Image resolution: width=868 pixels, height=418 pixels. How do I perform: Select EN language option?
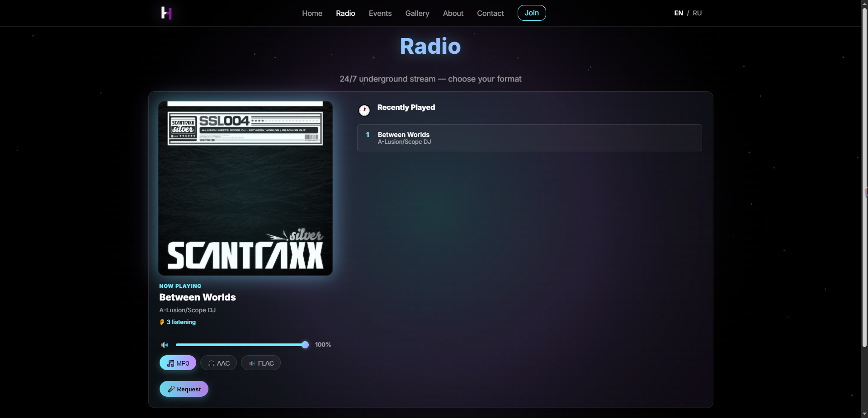click(x=679, y=13)
